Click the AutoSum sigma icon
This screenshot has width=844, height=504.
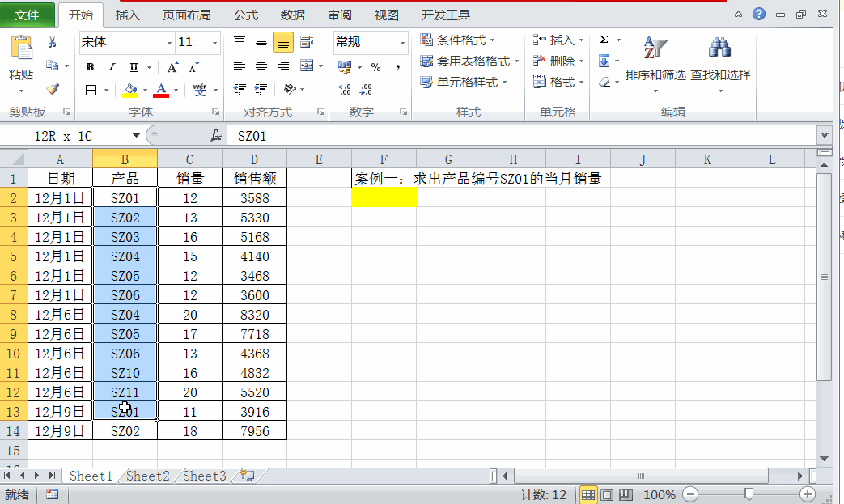604,40
